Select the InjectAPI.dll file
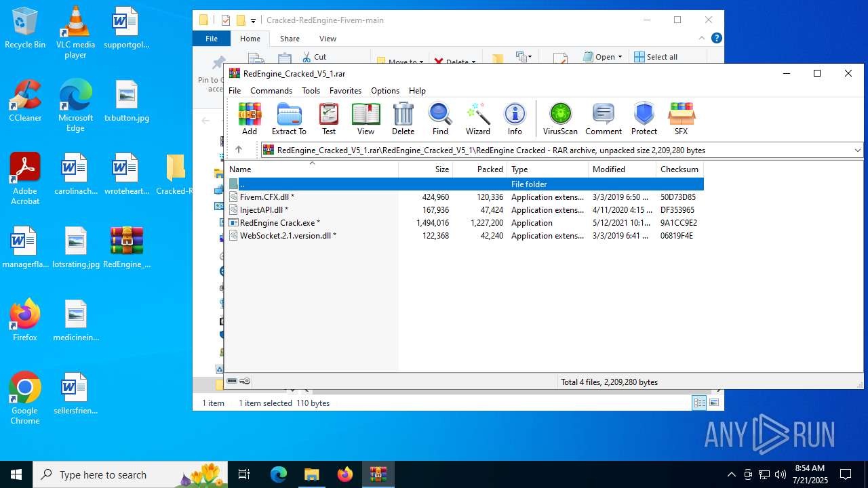The image size is (868, 488). tap(465, 210)
